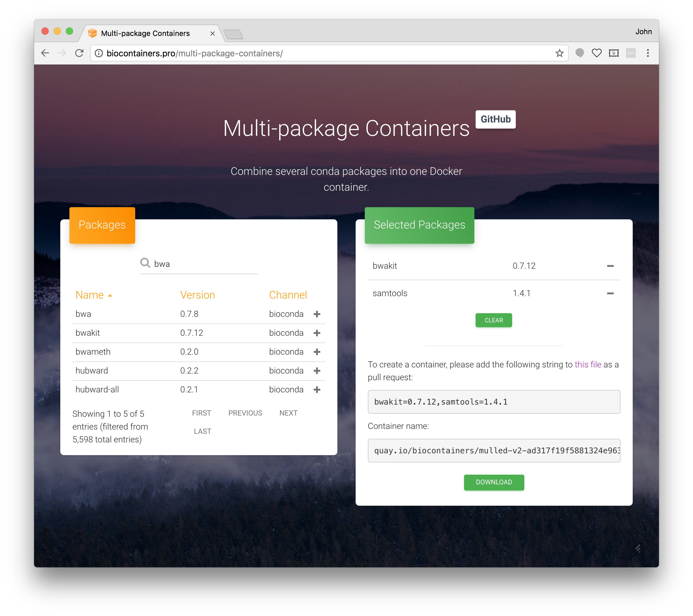Click 'bwakit' in the Packages table

[87, 333]
